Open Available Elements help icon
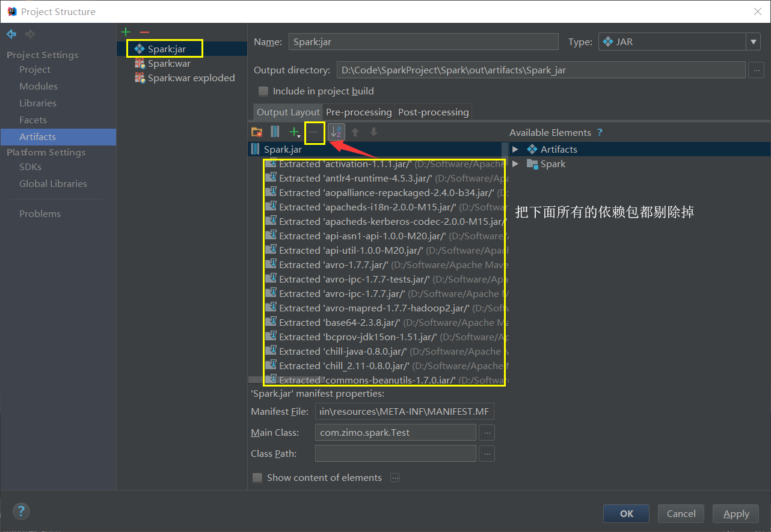Image resolution: width=771 pixels, height=532 pixels. [x=599, y=132]
